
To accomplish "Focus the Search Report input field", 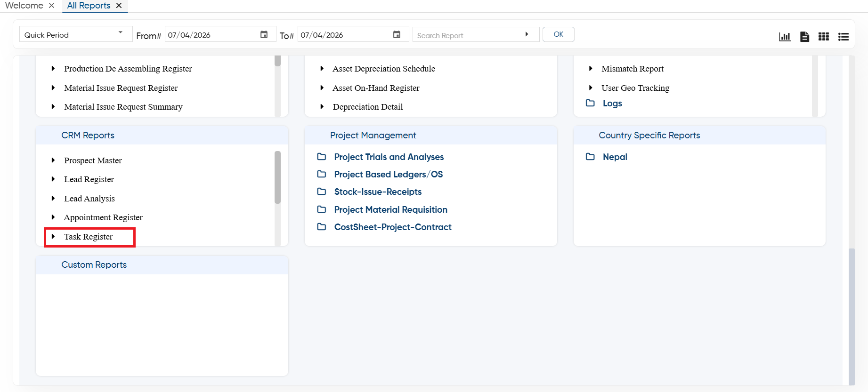I will click(x=469, y=35).
